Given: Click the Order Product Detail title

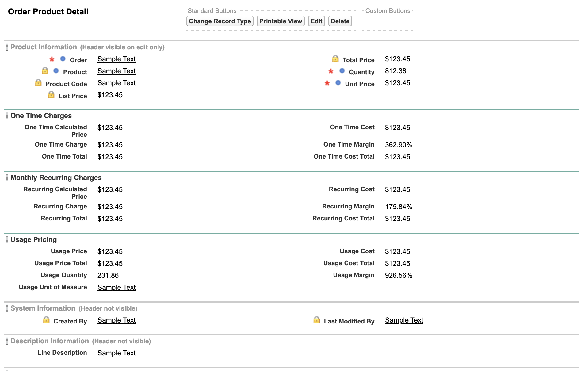Looking at the screenshot, I should (48, 12).
